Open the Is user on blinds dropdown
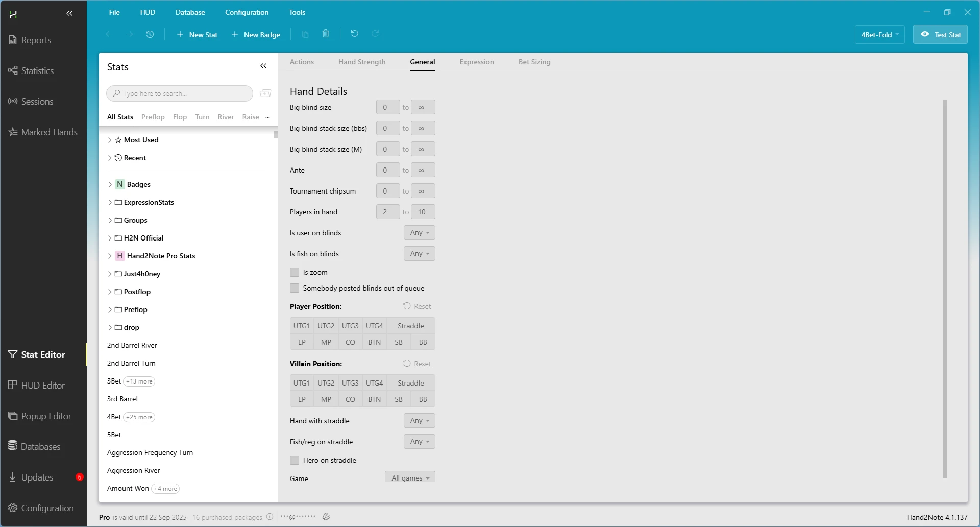Image resolution: width=980 pixels, height=527 pixels. pos(419,233)
